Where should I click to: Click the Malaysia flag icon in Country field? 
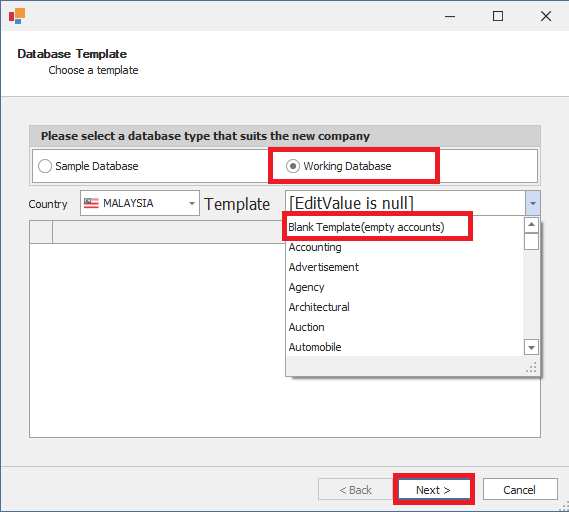[x=91, y=203]
